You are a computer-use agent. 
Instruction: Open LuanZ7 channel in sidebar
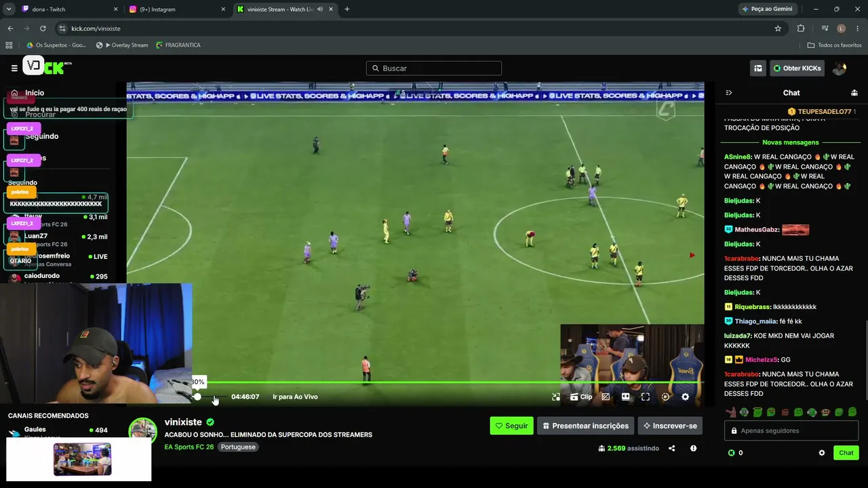[58, 237]
